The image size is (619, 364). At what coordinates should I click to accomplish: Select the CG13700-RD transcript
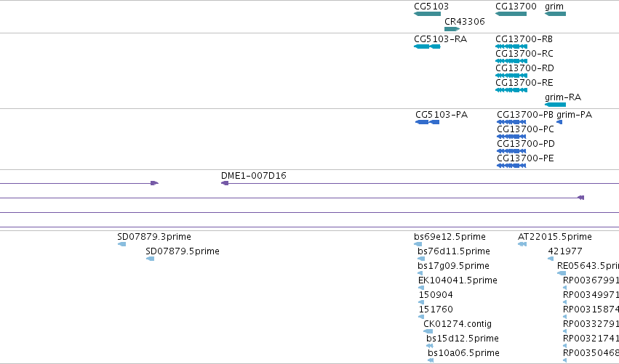pyautogui.click(x=524, y=68)
